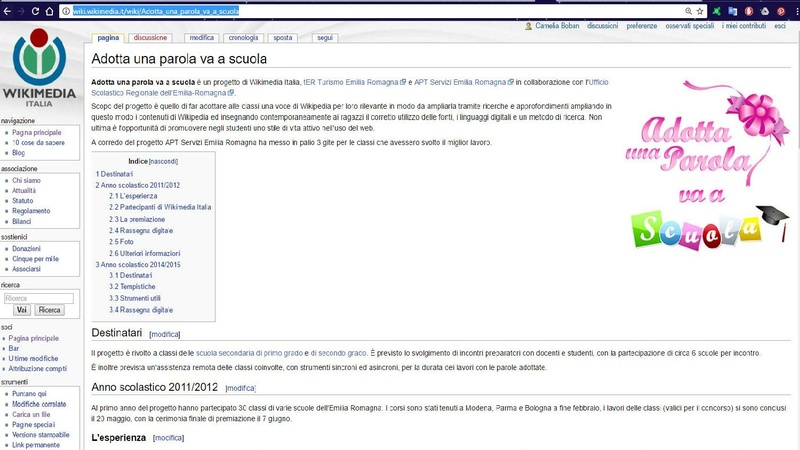The width and height of the screenshot is (800, 450).
Task: Edit L'esperienza section via 'modifica'
Action: click(x=168, y=438)
